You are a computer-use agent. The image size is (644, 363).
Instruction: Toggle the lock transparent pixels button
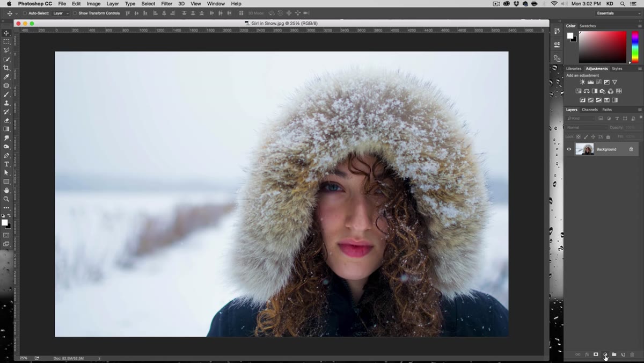click(x=579, y=136)
